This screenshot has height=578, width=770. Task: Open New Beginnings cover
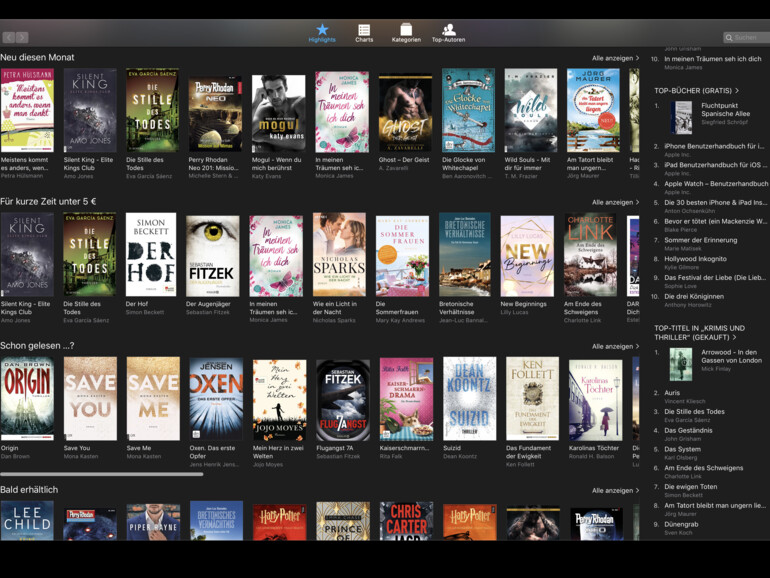pyautogui.click(x=527, y=256)
